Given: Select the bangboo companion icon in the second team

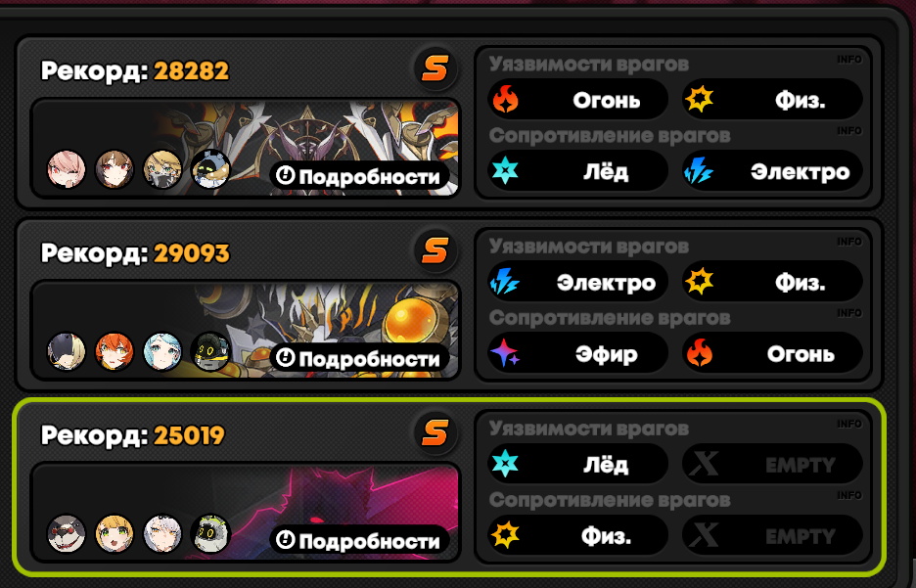Looking at the screenshot, I should tap(210, 351).
